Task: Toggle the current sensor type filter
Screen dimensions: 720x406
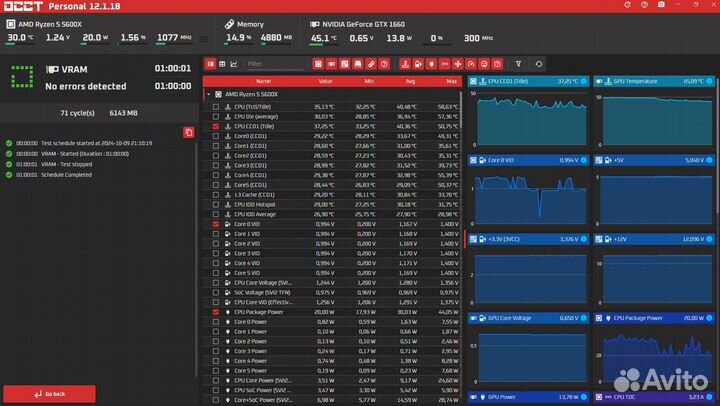Action: pos(444,64)
